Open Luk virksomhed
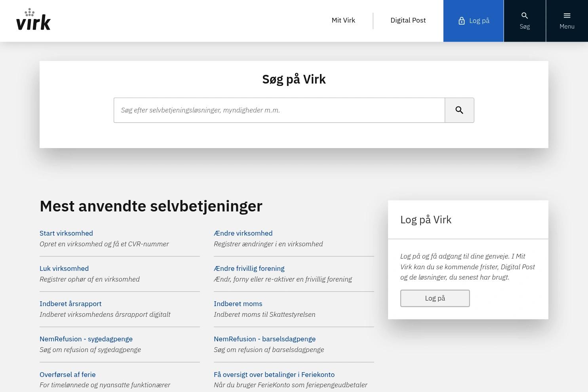The width and height of the screenshot is (588, 392). pos(64,268)
